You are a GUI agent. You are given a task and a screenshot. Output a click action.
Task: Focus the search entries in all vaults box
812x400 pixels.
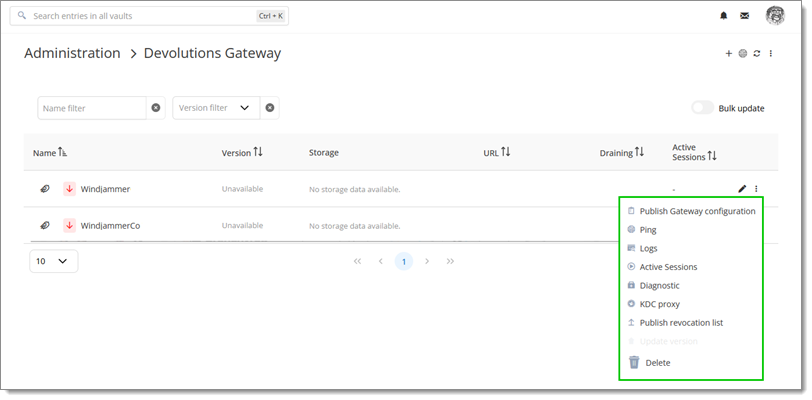tap(149, 16)
